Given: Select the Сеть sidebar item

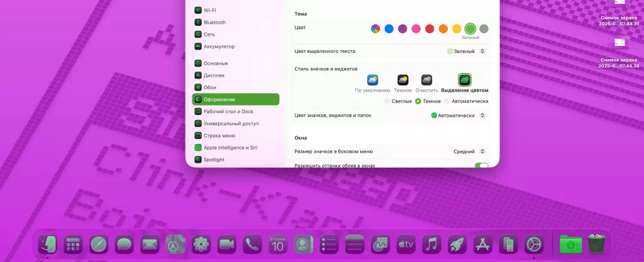Looking at the screenshot, I should (236, 35).
